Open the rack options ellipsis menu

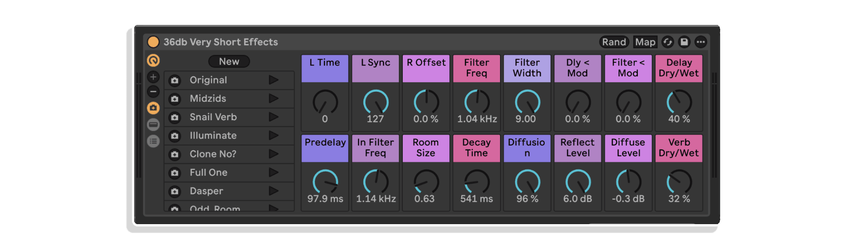coord(701,42)
